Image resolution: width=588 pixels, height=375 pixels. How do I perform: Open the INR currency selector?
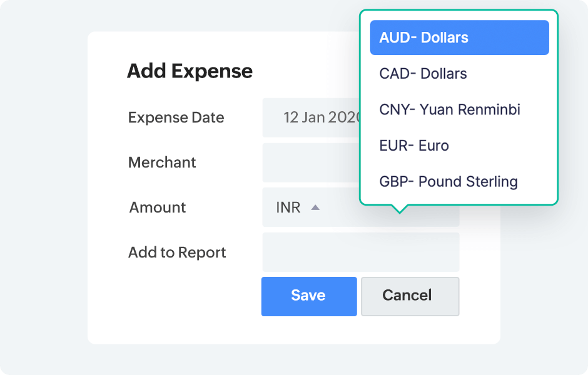coord(289,207)
